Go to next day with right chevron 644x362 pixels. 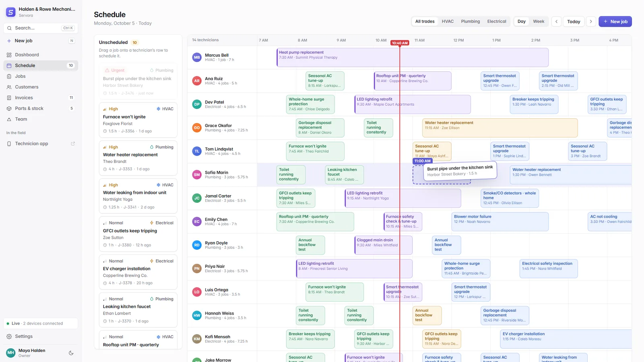(591, 21)
